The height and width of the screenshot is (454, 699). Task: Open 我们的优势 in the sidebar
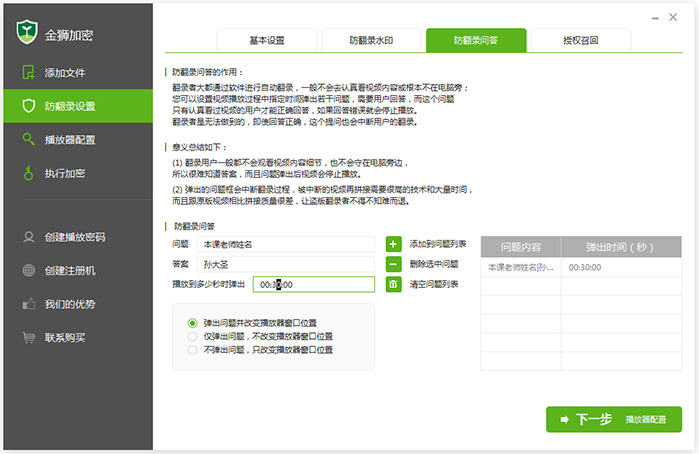click(x=78, y=304)
